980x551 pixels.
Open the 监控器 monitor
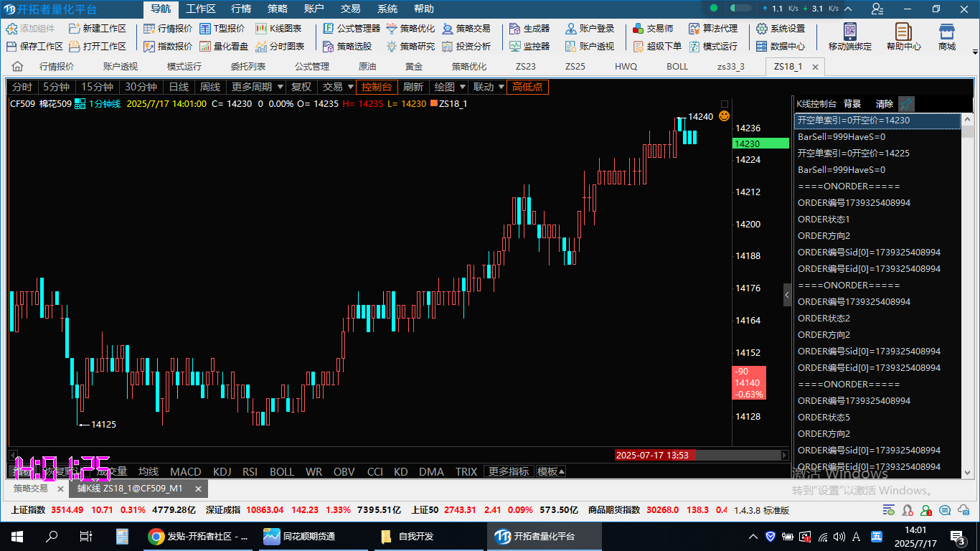529,47
